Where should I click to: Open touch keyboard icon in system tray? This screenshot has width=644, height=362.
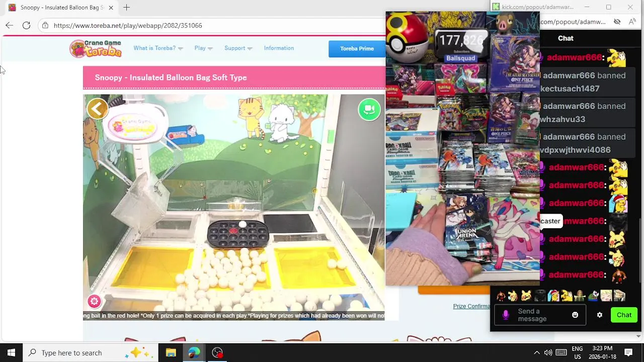click(x=561, y=352)
